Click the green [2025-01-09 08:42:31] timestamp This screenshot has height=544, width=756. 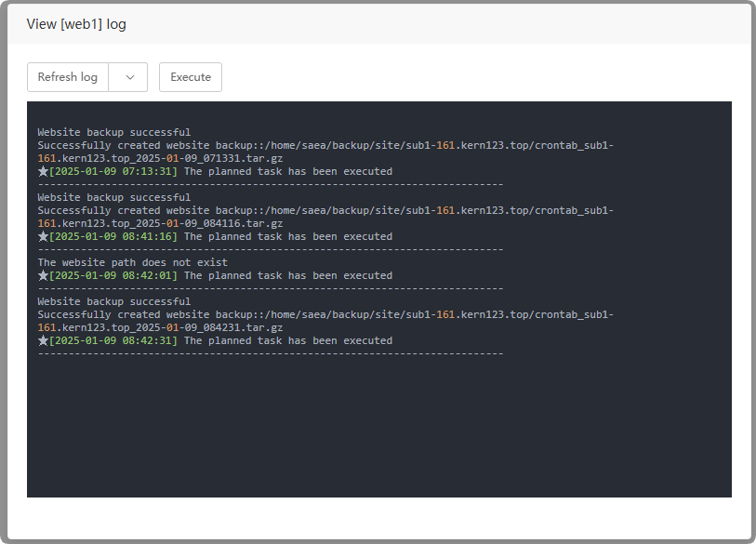[113, 340]
